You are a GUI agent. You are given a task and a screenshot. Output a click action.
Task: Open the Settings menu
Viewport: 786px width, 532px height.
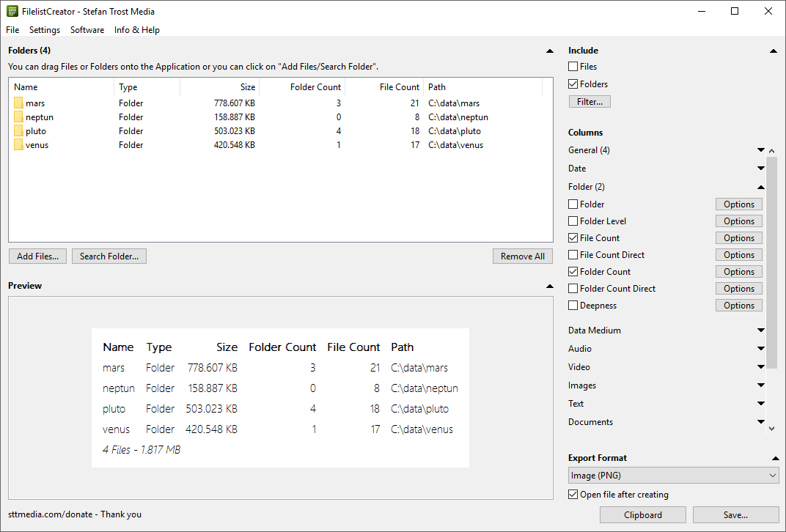(x=45, y=30)
